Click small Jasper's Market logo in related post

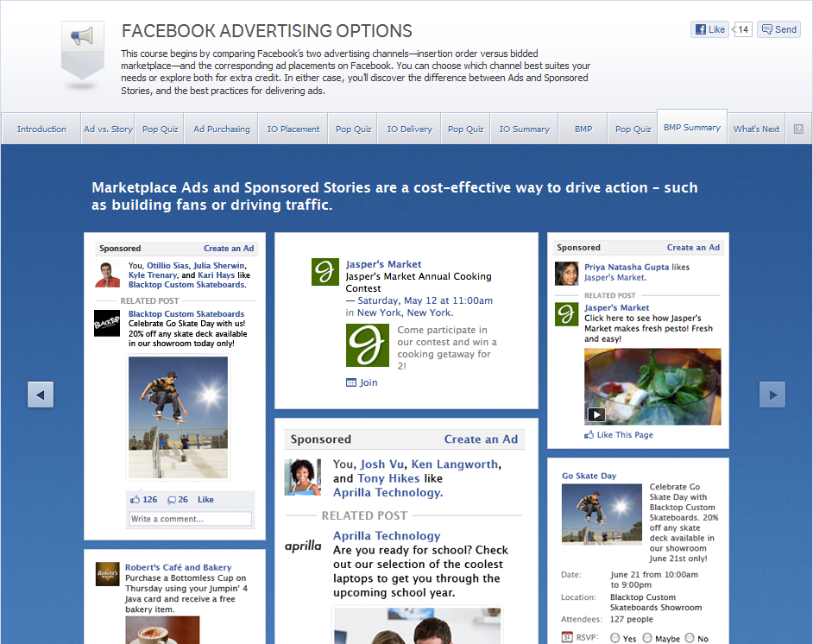[x=566, y=314]
